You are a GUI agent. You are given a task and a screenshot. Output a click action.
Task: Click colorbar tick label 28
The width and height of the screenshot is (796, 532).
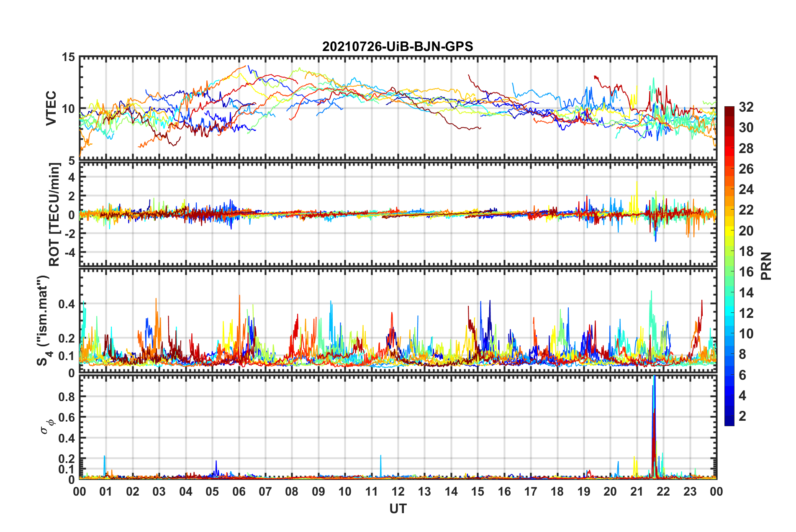point(746,148)
